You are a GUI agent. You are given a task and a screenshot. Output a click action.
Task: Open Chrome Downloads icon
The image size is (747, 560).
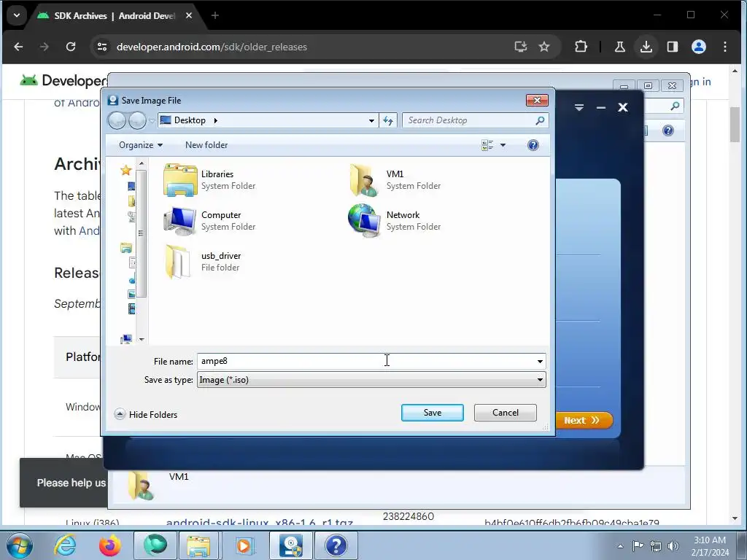[x=646, y=47]
